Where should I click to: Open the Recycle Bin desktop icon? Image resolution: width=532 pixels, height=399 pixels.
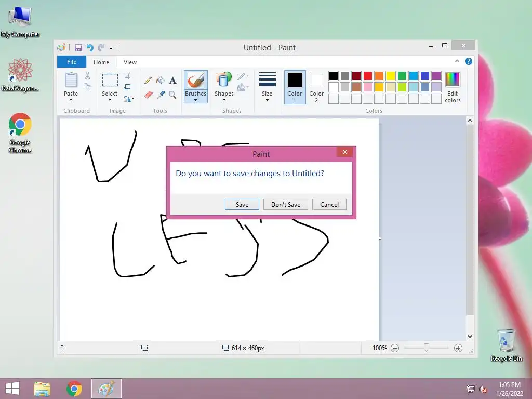506,345
